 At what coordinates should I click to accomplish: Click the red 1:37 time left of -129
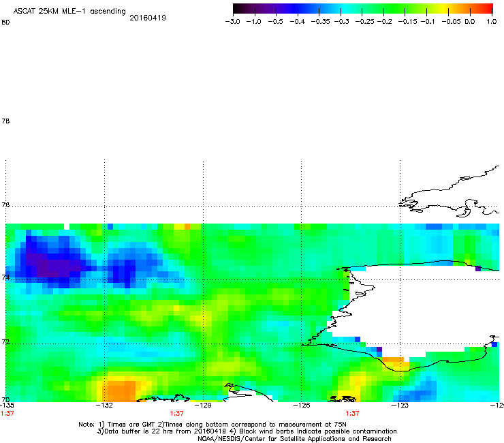(x=177, y=414)
